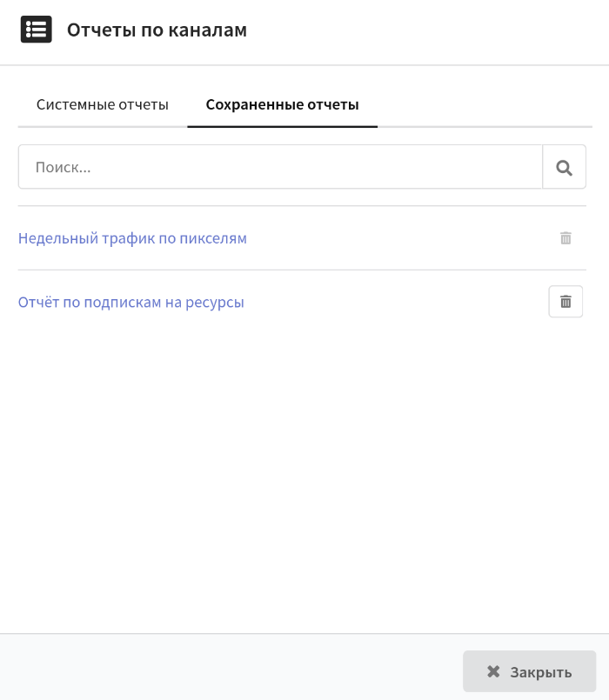Switch to the Системные отчеты tab

point(103,104)
